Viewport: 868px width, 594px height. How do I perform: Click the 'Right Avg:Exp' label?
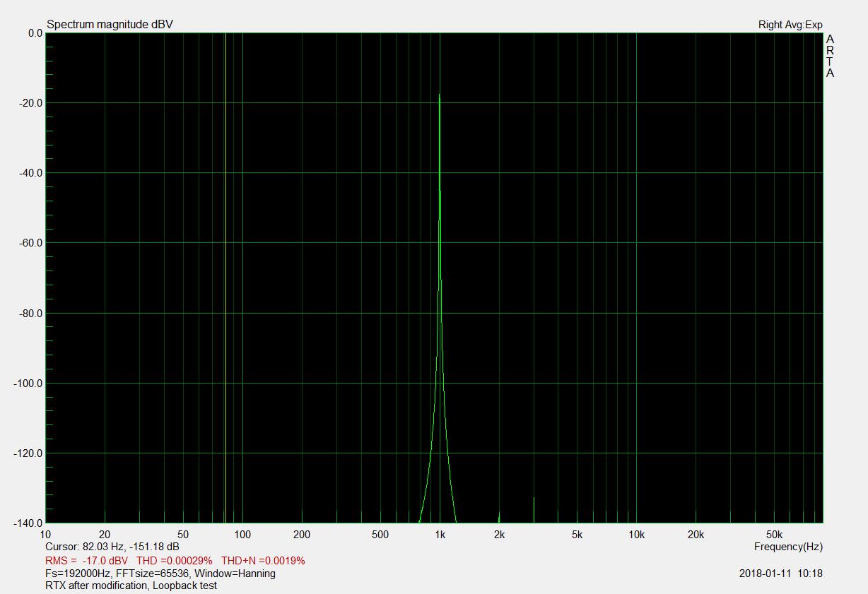[x=790, y=25]
